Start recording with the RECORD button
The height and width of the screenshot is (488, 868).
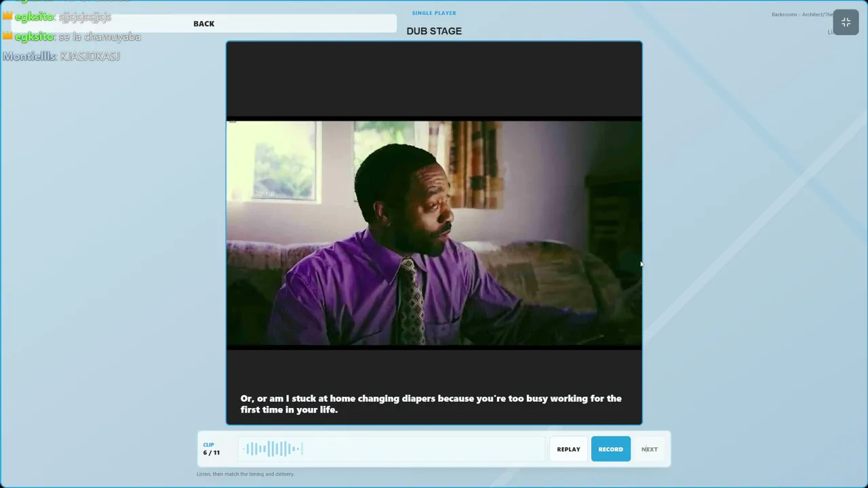tap(610, 449)
